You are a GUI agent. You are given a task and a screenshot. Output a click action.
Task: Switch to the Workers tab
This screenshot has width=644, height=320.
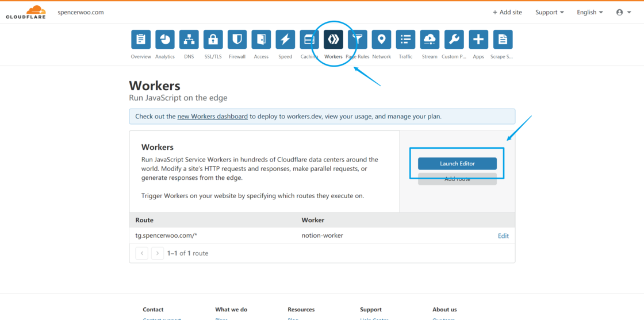[333, 40]
